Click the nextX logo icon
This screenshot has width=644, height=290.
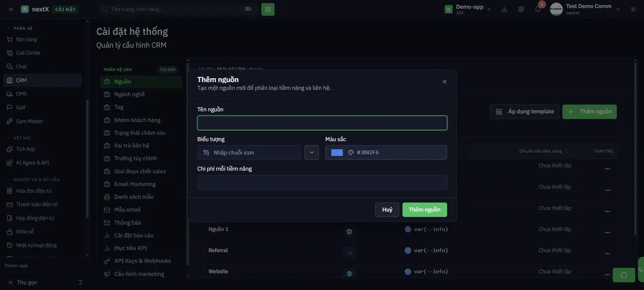tap(24, 9)
